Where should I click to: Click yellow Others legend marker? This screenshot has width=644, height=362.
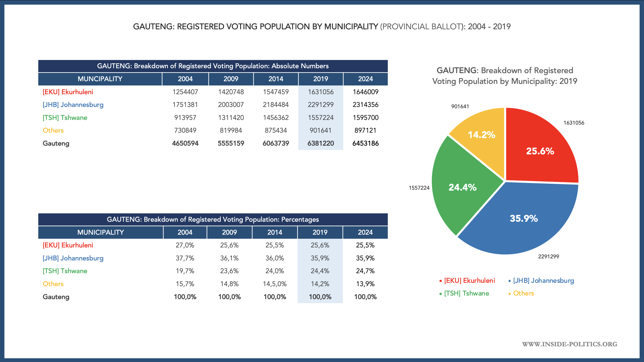tap(510, 294)
